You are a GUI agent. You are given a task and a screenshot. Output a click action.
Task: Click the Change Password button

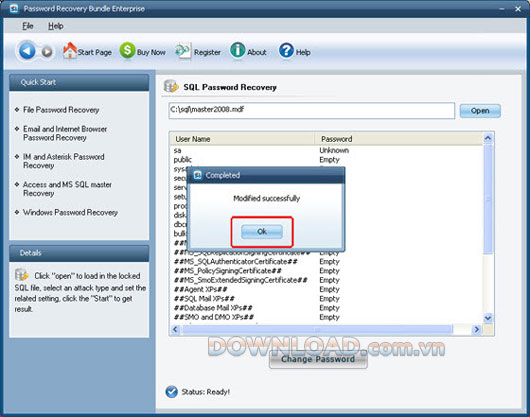tap(318, 359)
